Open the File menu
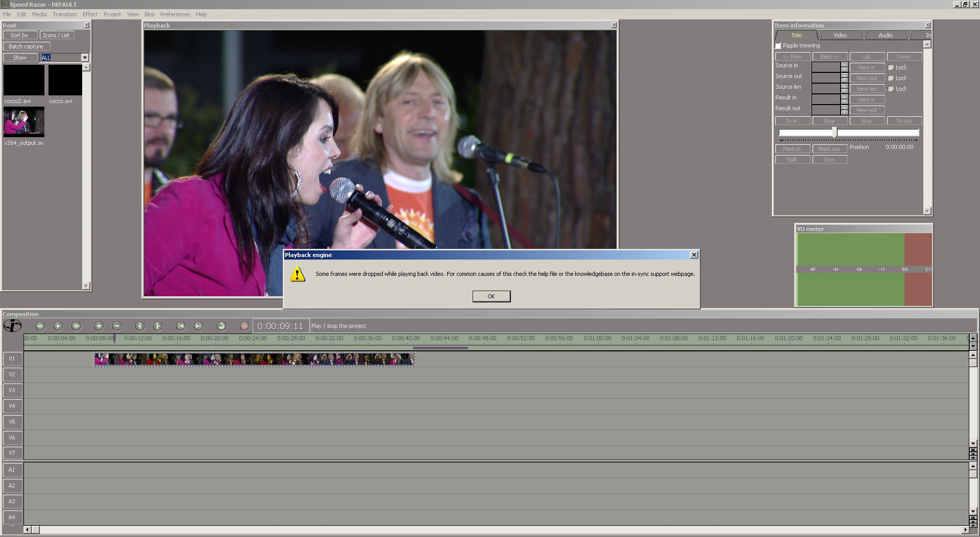The width and height of the screenshot is (980, 537). click(x=7, y=14)
